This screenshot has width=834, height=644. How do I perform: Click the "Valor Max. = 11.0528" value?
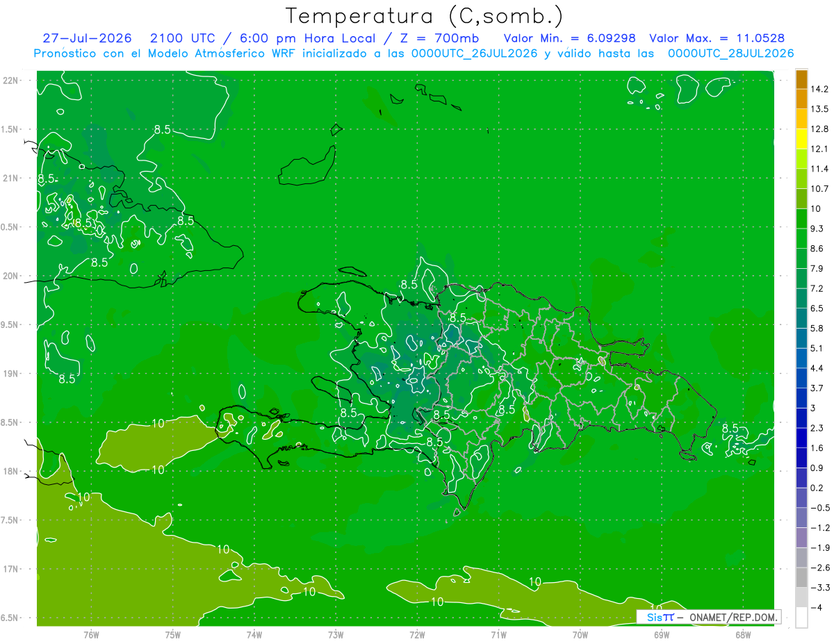click(717, 38)
